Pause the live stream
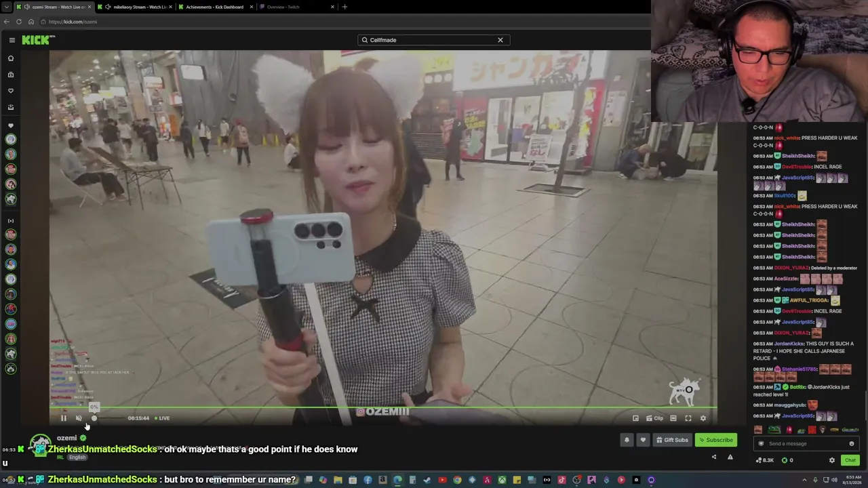The image size is (868, 488). tap(64, 418)
